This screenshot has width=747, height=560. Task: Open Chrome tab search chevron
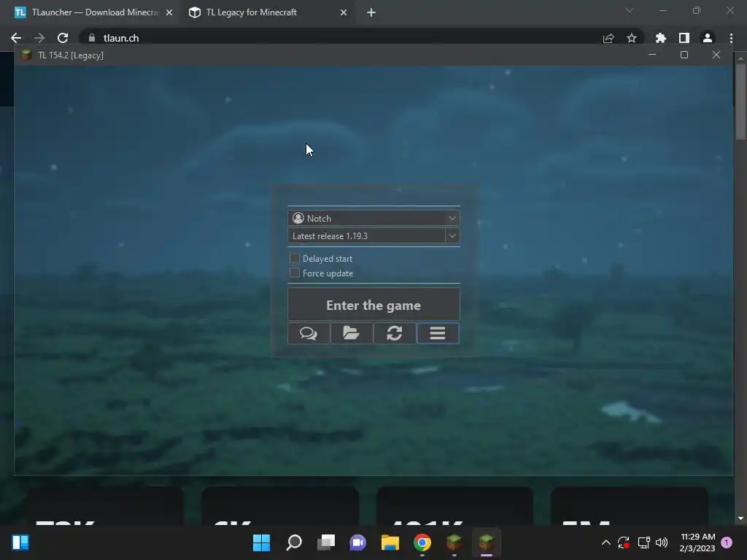[630, 10]
